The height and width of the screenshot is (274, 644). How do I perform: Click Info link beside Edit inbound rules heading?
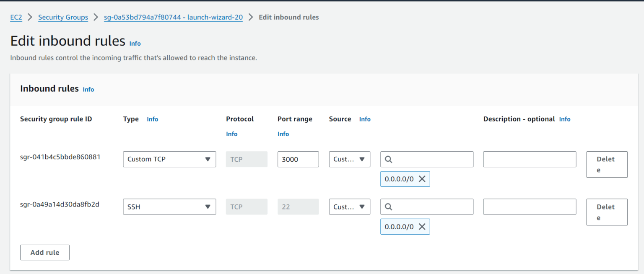pos(135,44)
